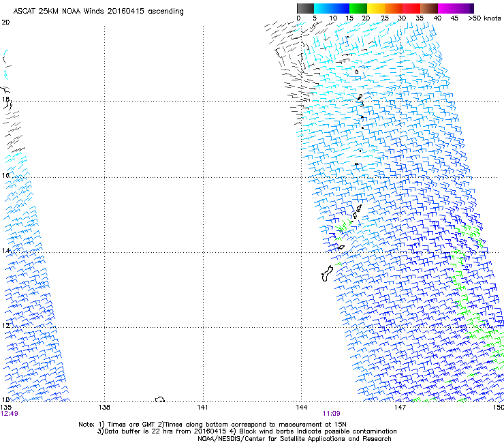Click the gray 0–5 knots color bar segment
The width and height of the screenshot is (504, 443).
point(305,8)
